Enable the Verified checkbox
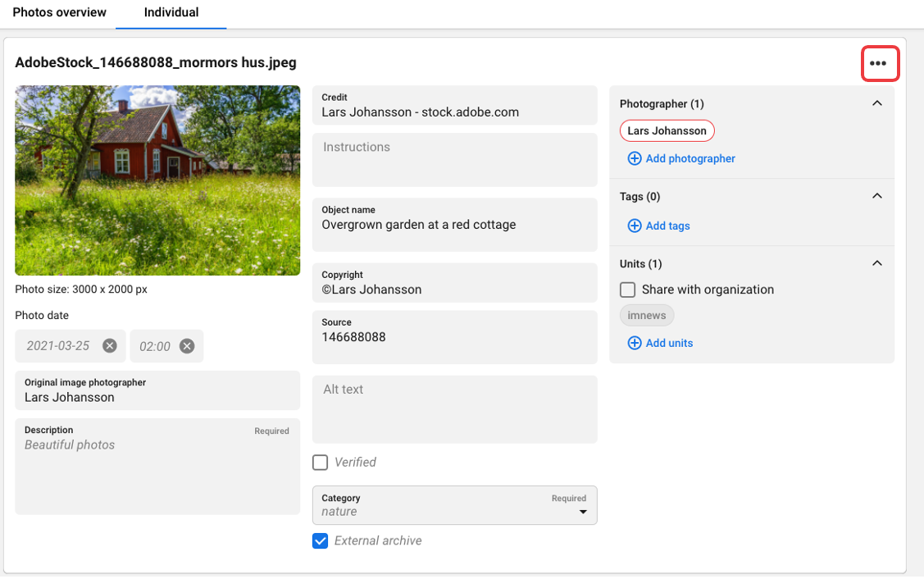The width and height of the screenshot is (924, 579). tap(321, 463)
